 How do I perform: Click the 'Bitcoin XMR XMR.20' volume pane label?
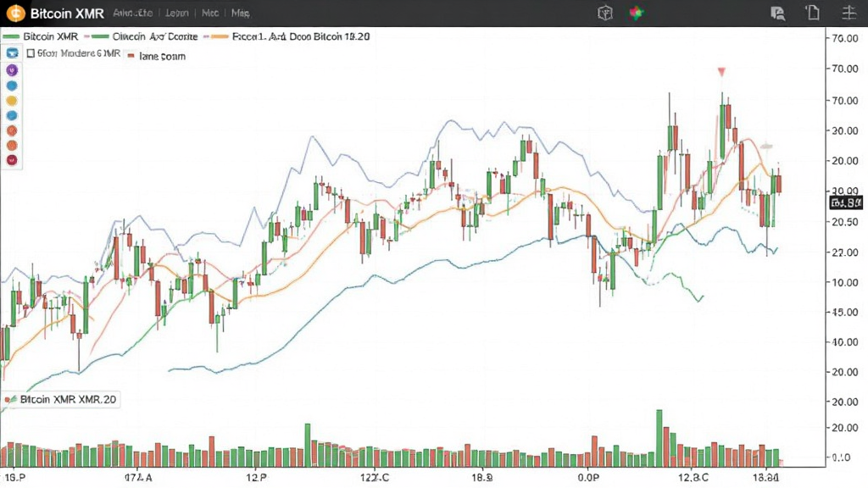[61, 400]
